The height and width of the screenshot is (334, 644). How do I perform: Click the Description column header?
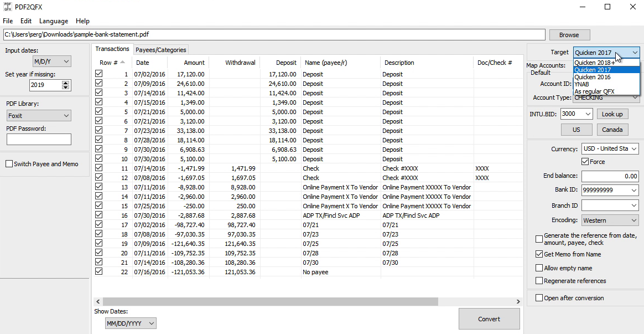(427, 63)
